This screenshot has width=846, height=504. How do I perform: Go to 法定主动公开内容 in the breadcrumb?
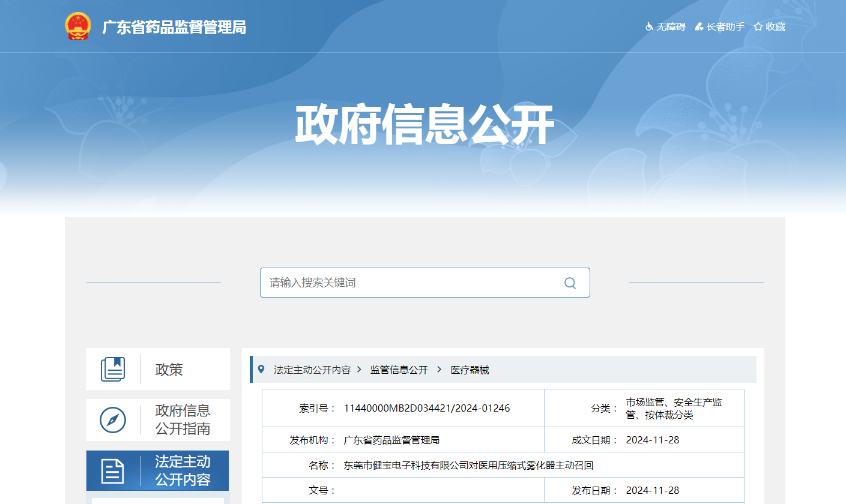pos(312,370)
